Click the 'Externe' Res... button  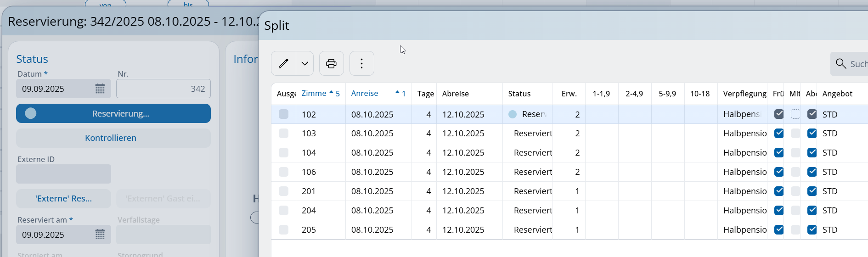pos(63,199)
